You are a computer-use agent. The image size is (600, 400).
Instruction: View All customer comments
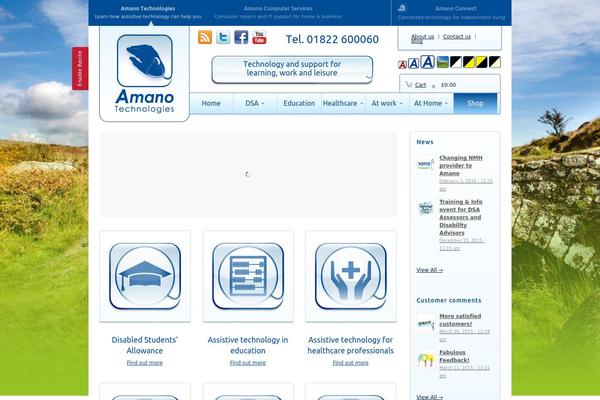[x=429, y=397]
